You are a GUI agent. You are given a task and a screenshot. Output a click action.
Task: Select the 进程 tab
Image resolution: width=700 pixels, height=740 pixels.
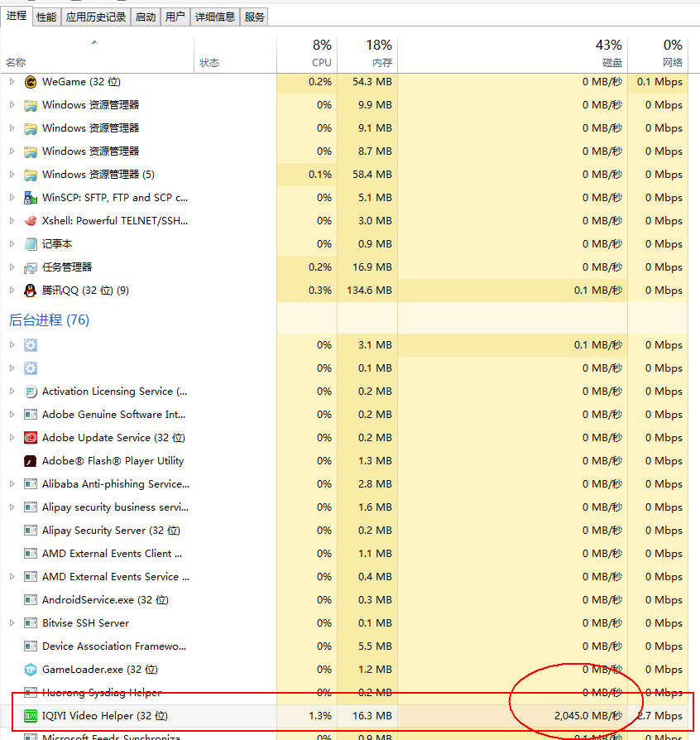pyautogui.click(x=17, y=16)
